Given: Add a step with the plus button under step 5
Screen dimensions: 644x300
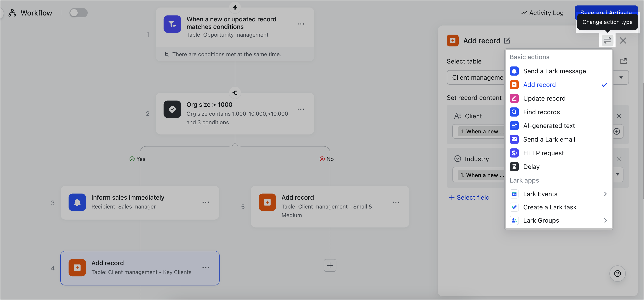Looking at the screenshot, I should (x=330, y=265).
